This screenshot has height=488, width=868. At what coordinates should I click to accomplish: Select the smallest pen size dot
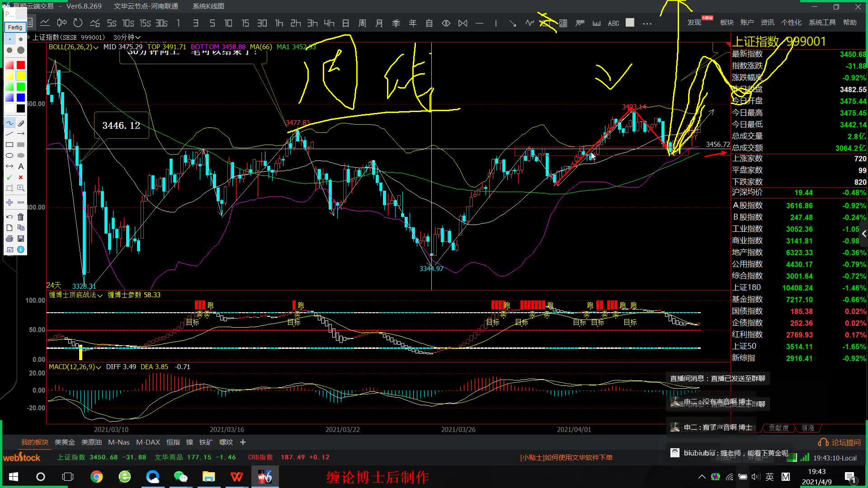point(10,39)
